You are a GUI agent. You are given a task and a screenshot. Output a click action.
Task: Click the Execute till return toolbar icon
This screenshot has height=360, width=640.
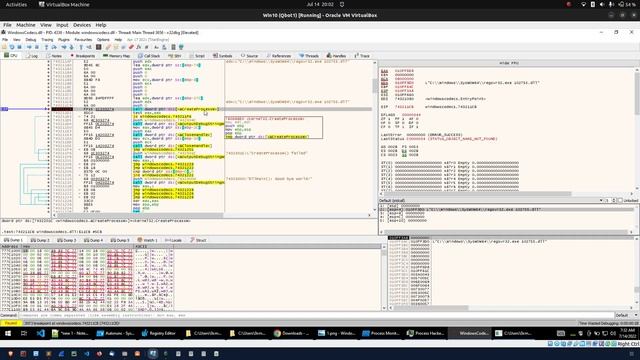tap(81, 47)
